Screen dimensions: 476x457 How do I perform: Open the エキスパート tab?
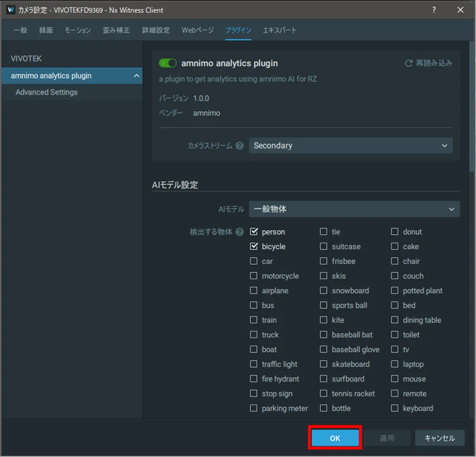point(279,30)
